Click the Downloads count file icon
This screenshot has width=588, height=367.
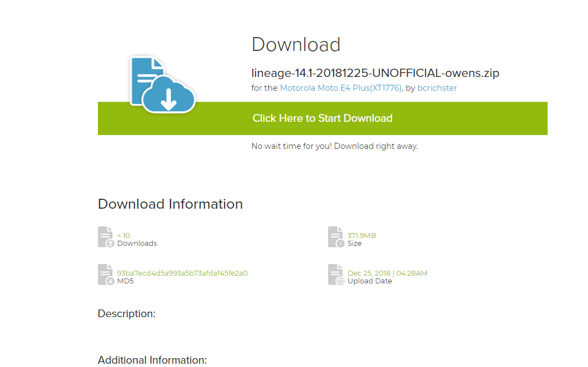point(106,237)
